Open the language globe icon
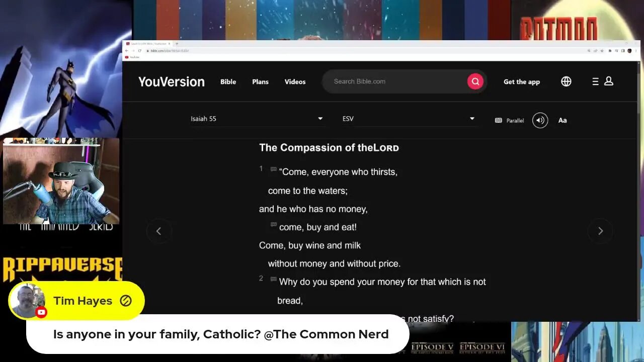This screenshot has height=362, width=644. pyautogui.click(x=566, y=81)
